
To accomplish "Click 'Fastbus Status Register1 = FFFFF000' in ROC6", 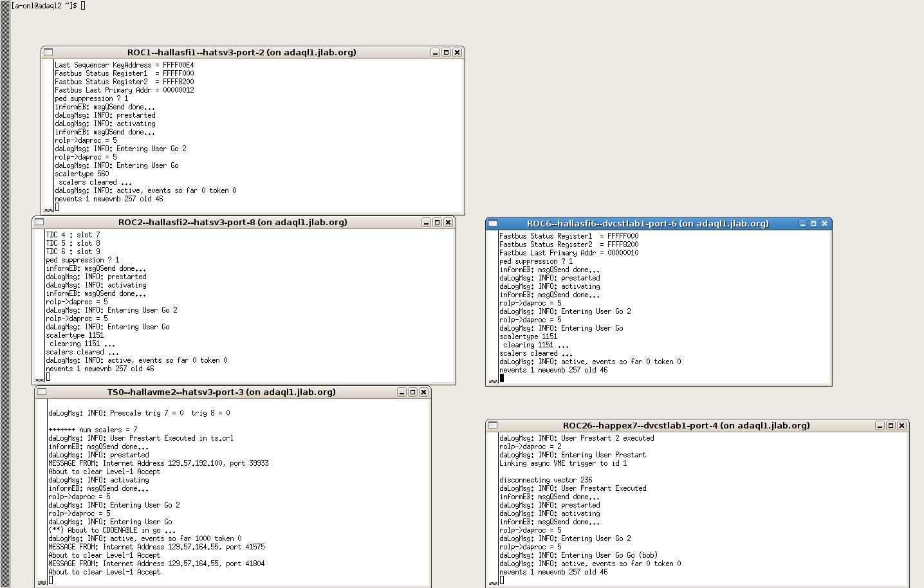I will (569, 236).
